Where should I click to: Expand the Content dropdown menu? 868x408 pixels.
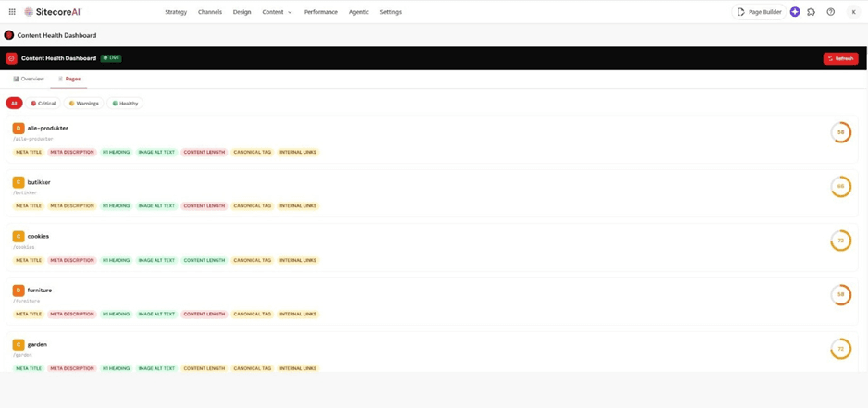coord(277,12)
